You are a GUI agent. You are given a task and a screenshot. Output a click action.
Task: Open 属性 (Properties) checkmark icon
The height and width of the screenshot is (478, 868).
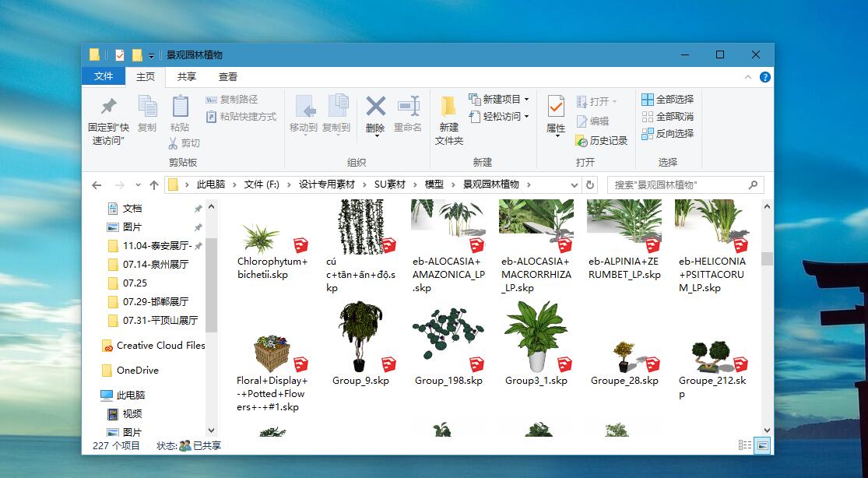point(556,106)
